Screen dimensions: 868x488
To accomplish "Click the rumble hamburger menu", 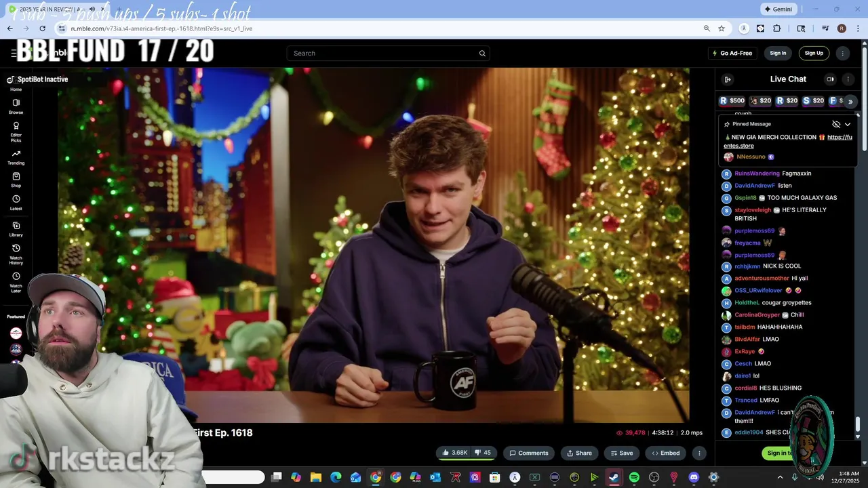I will [13, 54].
